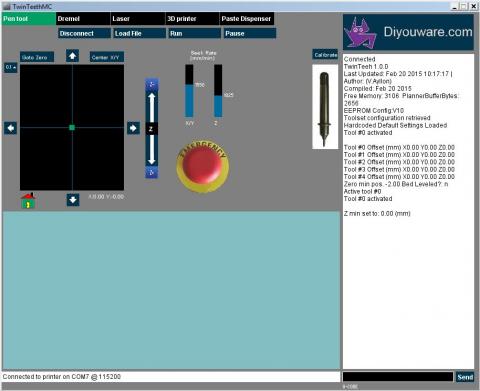Click the home icon below the jog pad

click(28, 201)
